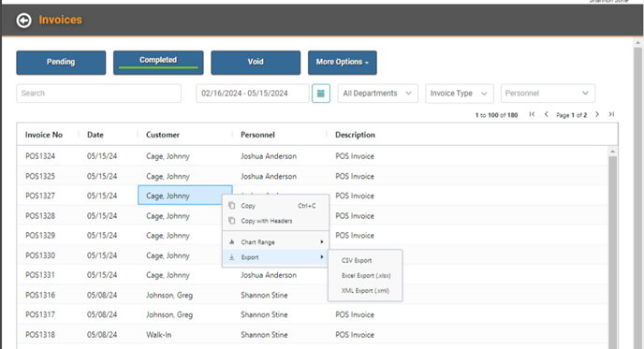Click Johnson, Greg in POS1316 row
The height and width of the screenshot is (349, 644).
coord(169,295)
